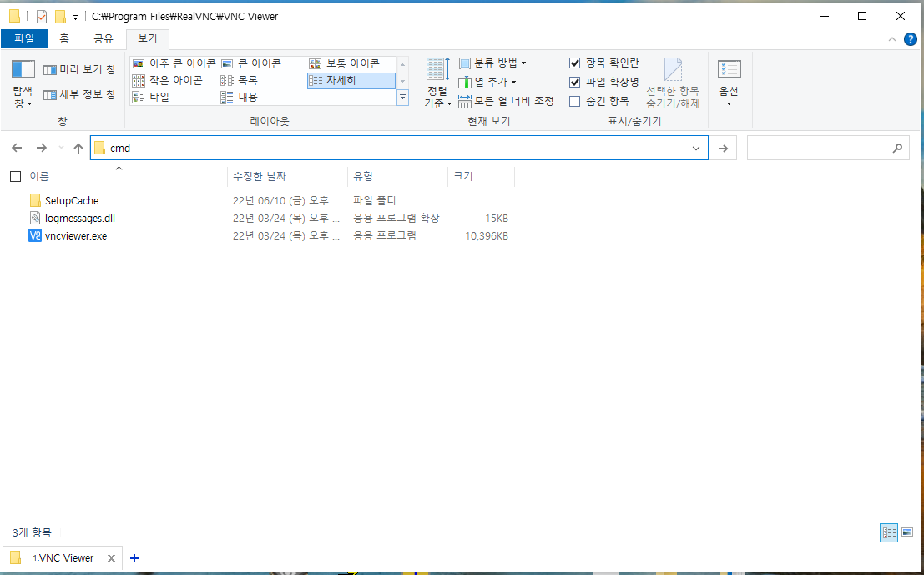The height and width of the screenshot is (575, 924).
Task: Click the search magnifier icon
Action: click(897, 148)
